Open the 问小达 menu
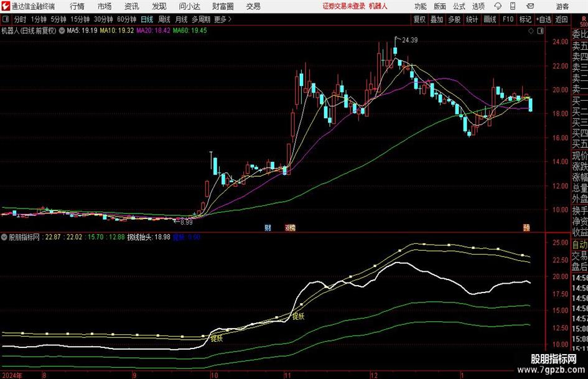The width and height of the screenshot is (588, 379). point(189,6)
